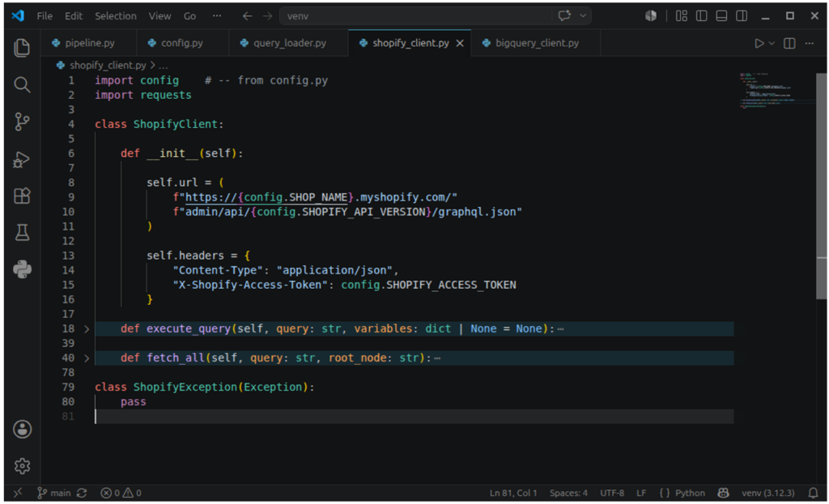
Task: Toggle the bottom Panel visibility
Action: point(721,16)
